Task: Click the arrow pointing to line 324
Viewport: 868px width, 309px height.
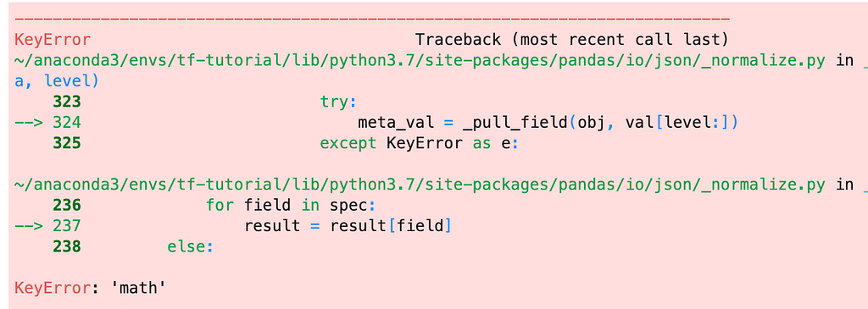Action: click(x=28, y=123)
